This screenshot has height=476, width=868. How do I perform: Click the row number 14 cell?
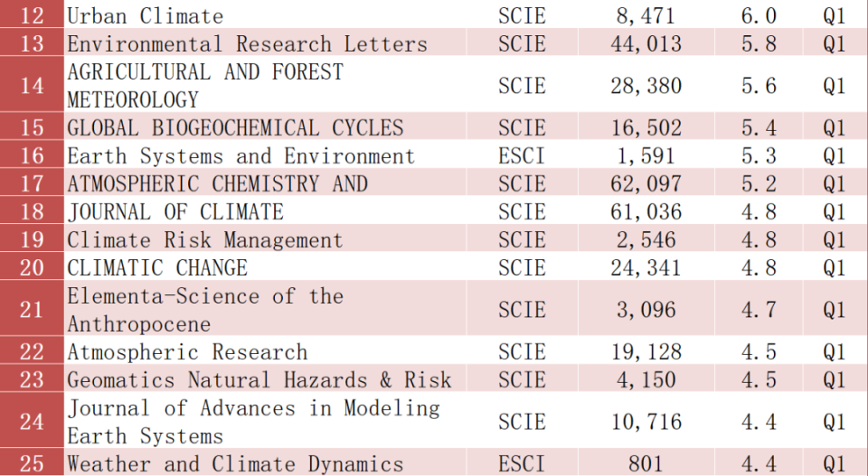pyautogui.click(x=32, y=85)
